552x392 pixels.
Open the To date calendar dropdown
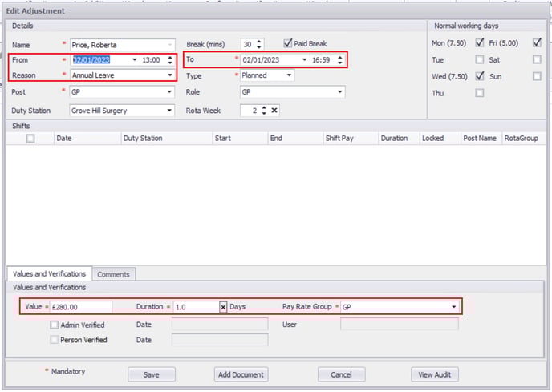[x=305, y=60]
